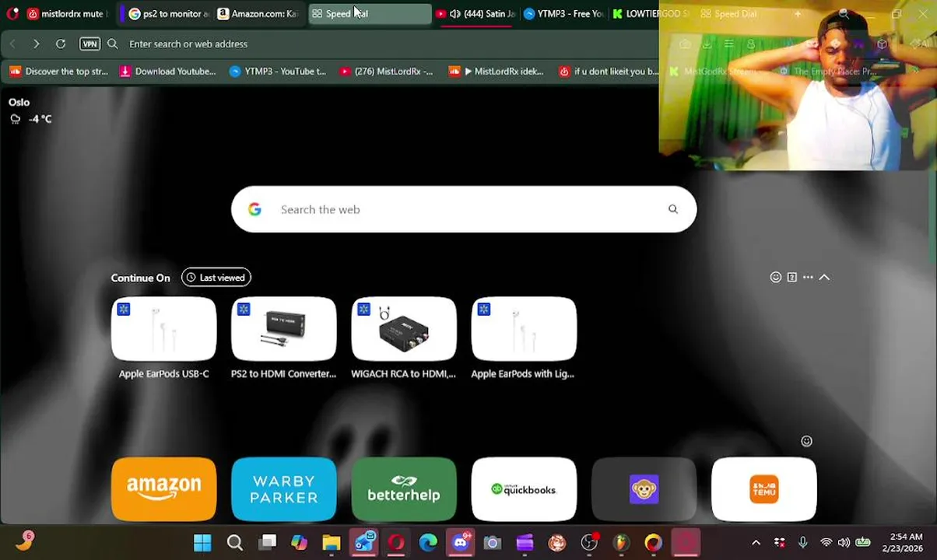Open WIGACH RCA to HDMI card
937x560 pixels.
(x=403, y=338)
